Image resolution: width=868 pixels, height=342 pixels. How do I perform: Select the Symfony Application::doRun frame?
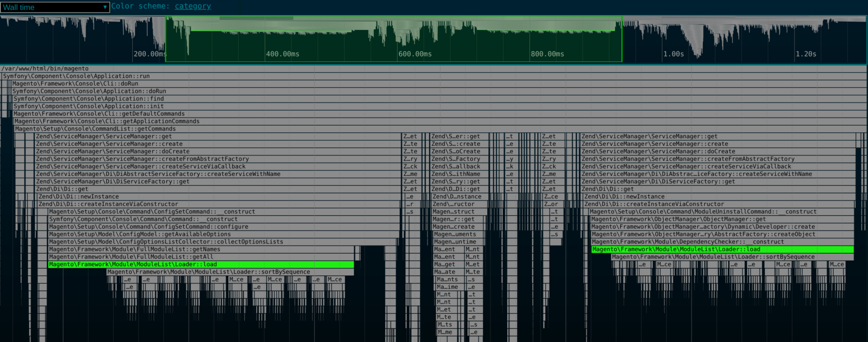[x=439, y=92]
